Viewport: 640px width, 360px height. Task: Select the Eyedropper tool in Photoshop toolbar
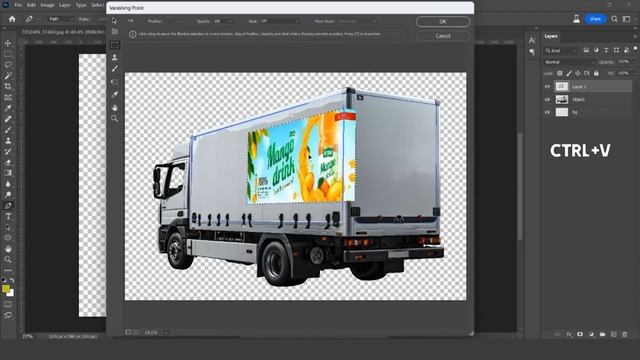pyautogui.click(x=8, y=108)
